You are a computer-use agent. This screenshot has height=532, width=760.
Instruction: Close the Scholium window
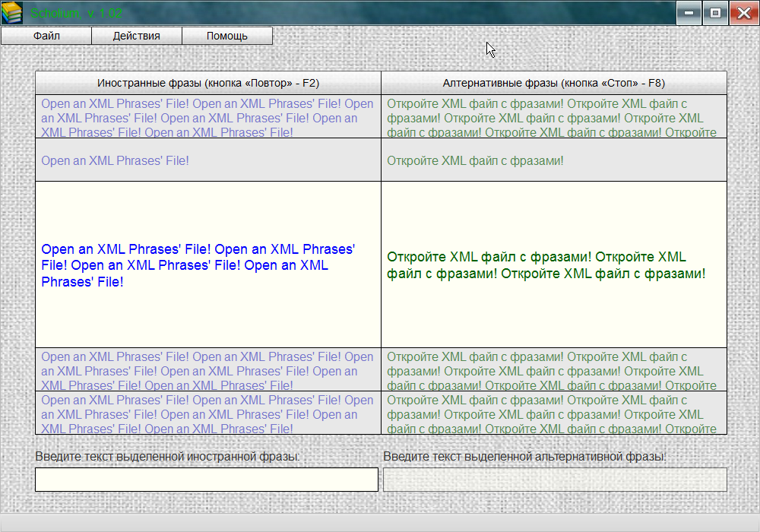[742, 13]
